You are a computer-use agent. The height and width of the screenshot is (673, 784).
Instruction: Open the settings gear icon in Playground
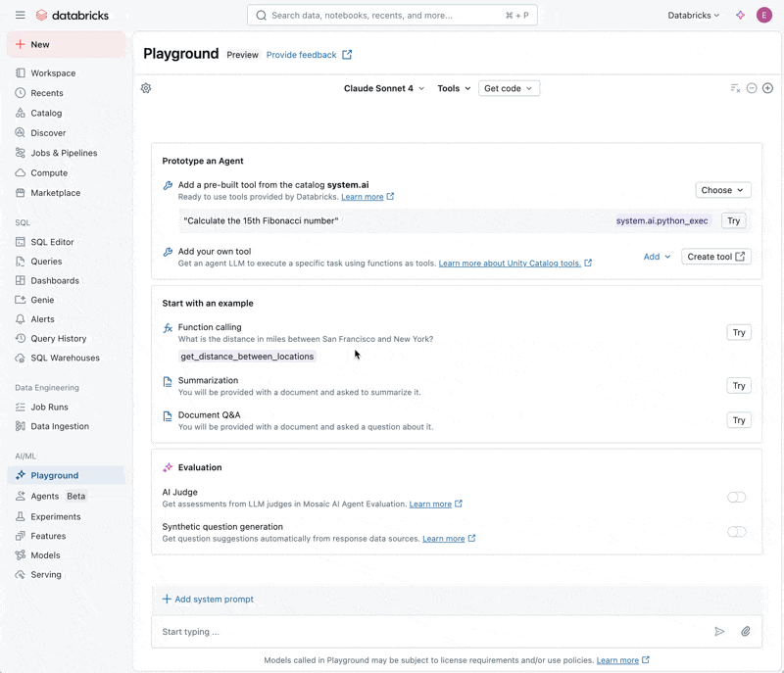click(x=146, y=88)
